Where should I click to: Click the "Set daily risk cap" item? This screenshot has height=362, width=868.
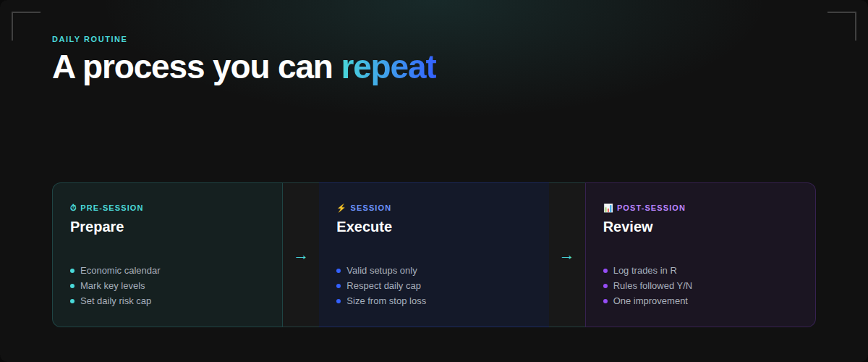[x=116, y=301]
